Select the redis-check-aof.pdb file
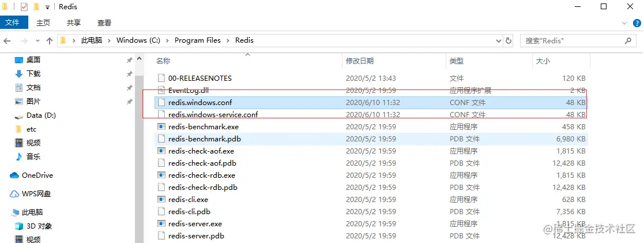The height and width of the screenshot is (243, 644). 202,163
